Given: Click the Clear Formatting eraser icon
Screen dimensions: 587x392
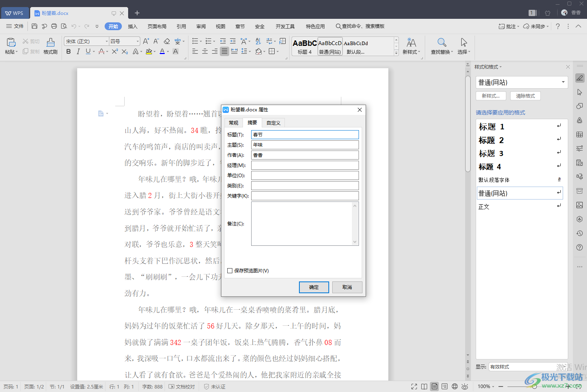Looking at the screenshot, I should pyautogui.click(x=167, y=41).
